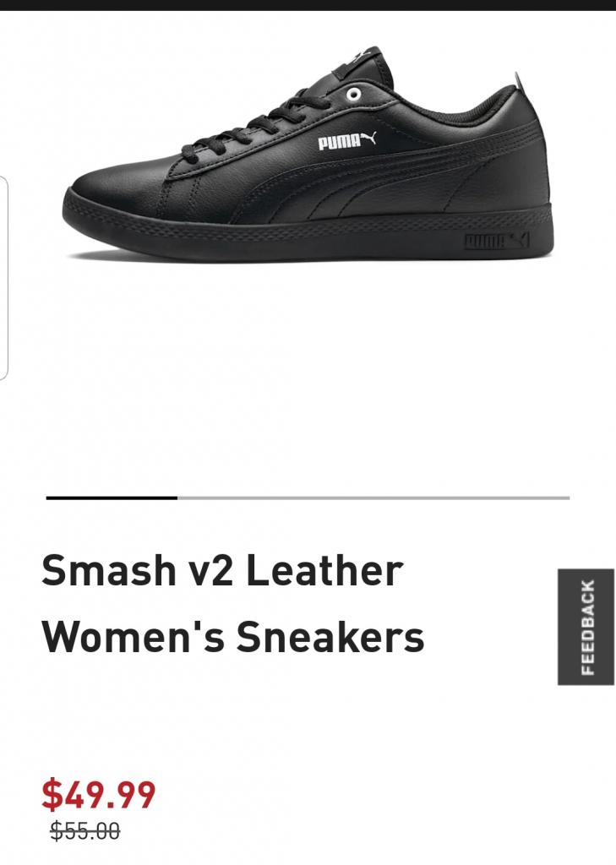Image resolution: width=616 pixels, height=865 pixels.
Task: Select the Smash v2 Leather title line
Action: [x=222, y=570]
